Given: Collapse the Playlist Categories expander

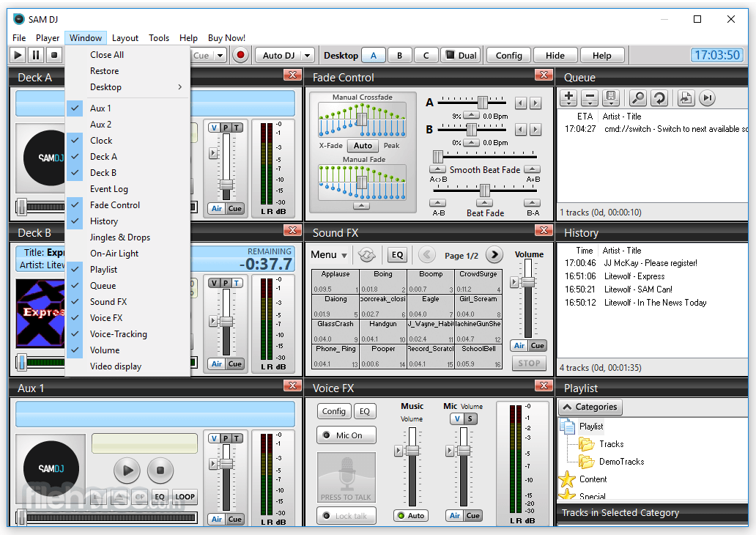Looking at the screenshot, I should 590,407.
